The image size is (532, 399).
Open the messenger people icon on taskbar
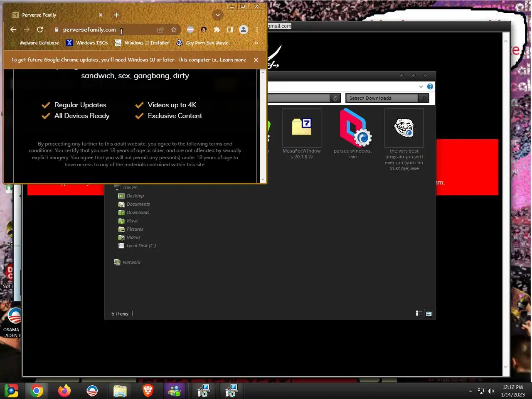(x=175, y=391)
